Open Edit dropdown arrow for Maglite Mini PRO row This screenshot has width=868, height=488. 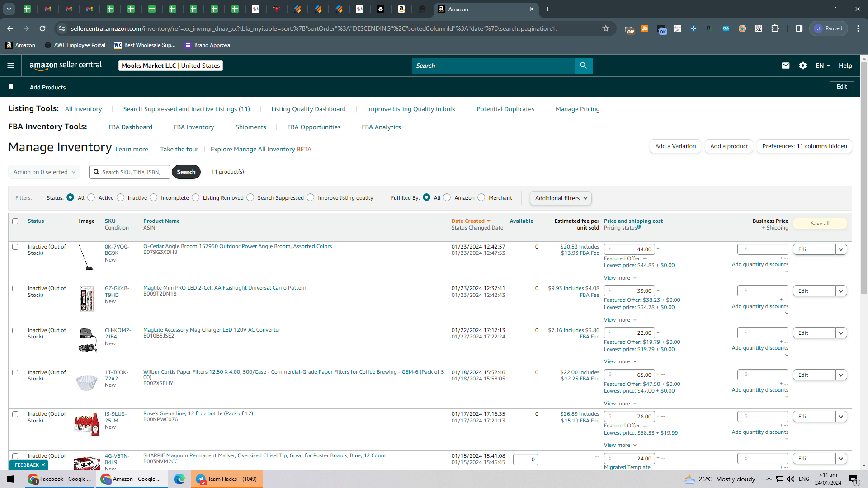pyautogui.click(x=841, y=291)
